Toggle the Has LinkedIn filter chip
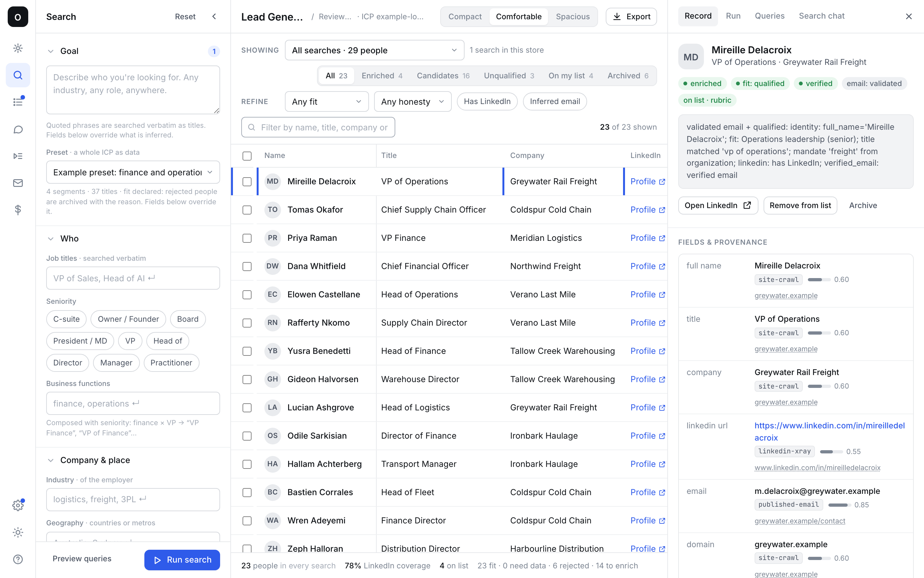This screenshot has width=924, height=578. (x=487, y=101)
